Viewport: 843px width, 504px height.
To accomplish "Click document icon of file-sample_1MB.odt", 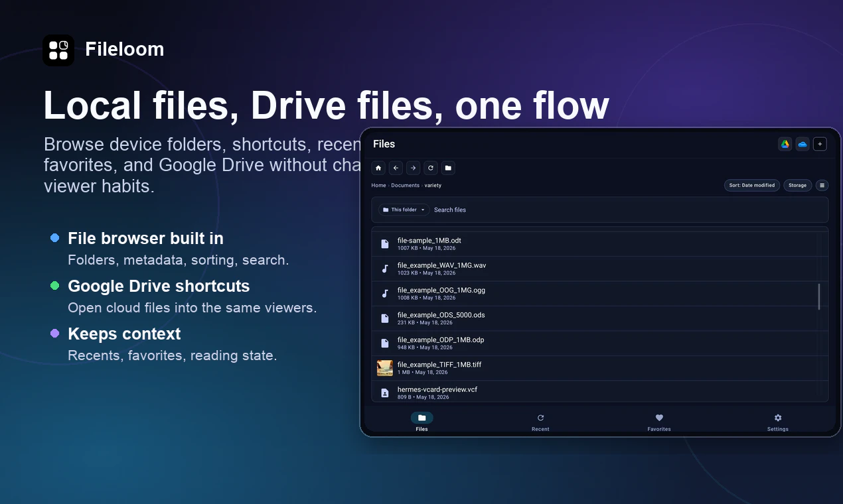I will tap(385, 244).
